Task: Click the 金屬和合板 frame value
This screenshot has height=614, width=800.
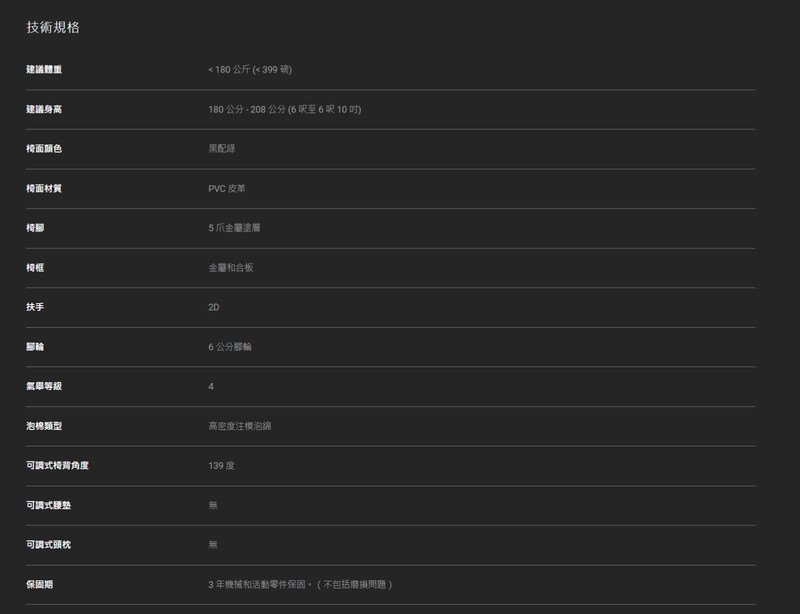Action: tap(231, 268)
